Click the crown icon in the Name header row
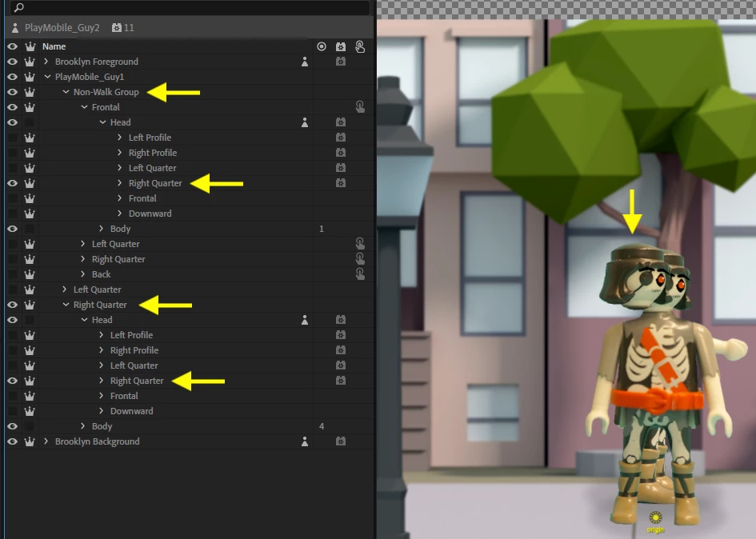 pyautogui.click(x=30, y=46)
